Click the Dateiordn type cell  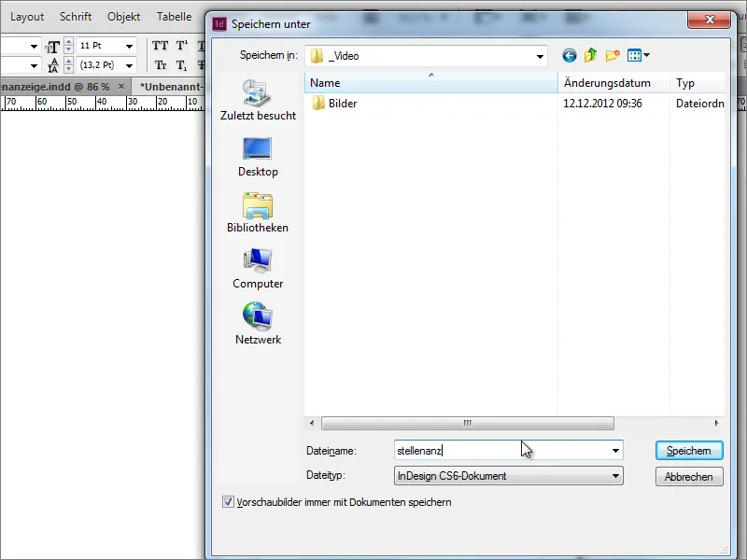(x=699, y=104)
